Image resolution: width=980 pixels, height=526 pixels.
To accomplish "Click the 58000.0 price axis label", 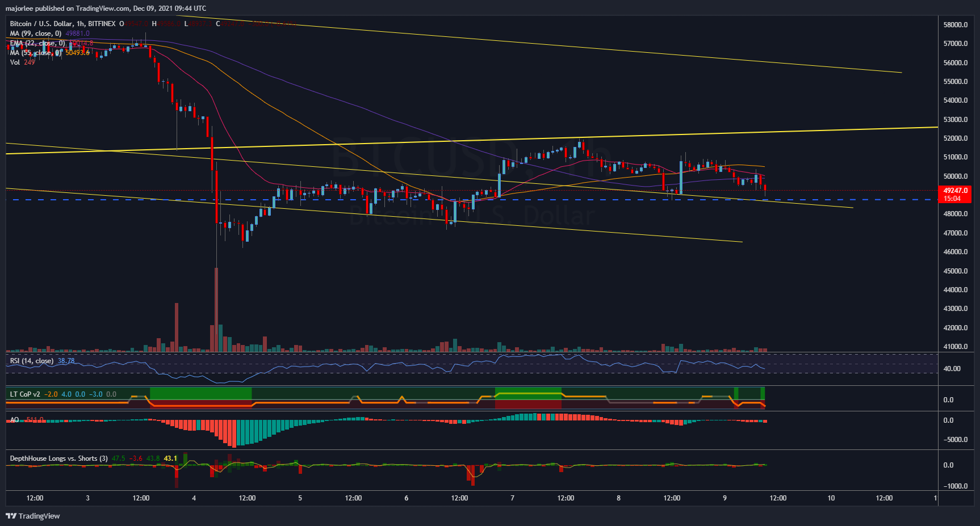I will pyautogui.click(x=956, y=25).
